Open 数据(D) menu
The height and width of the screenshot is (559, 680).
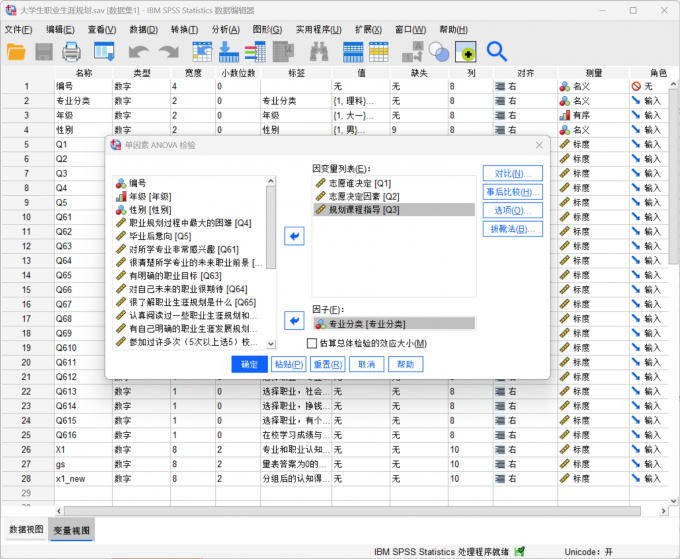[144, 29]
